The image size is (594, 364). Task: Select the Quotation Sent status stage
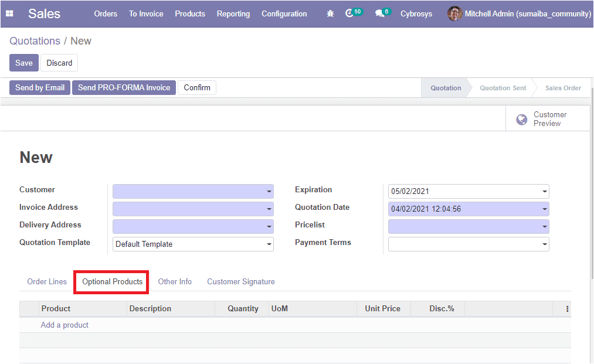[503, 88]
